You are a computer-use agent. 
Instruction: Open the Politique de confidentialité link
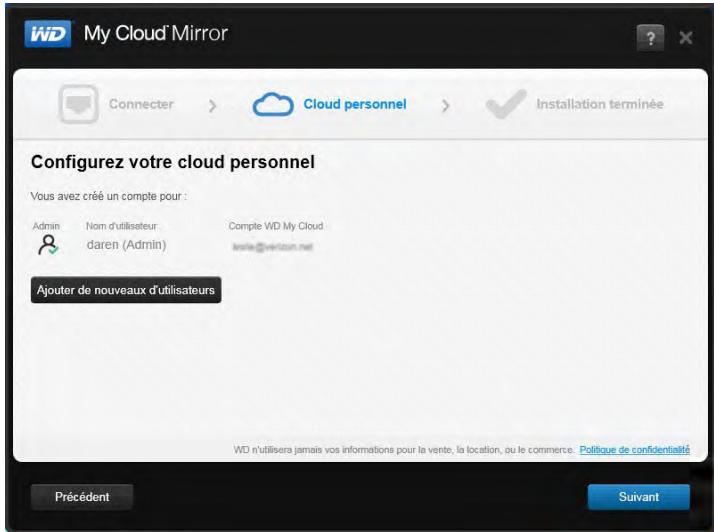(635, 450)
